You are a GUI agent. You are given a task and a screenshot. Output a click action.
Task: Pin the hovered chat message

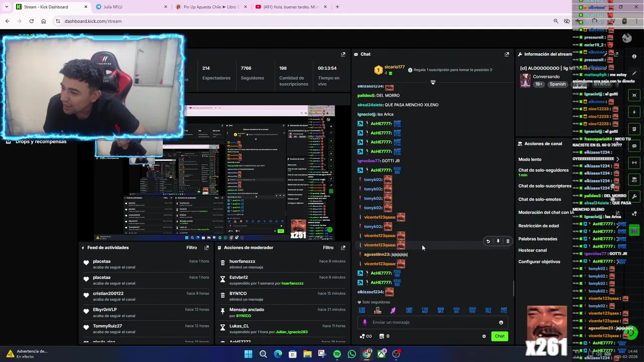[498, 241]
